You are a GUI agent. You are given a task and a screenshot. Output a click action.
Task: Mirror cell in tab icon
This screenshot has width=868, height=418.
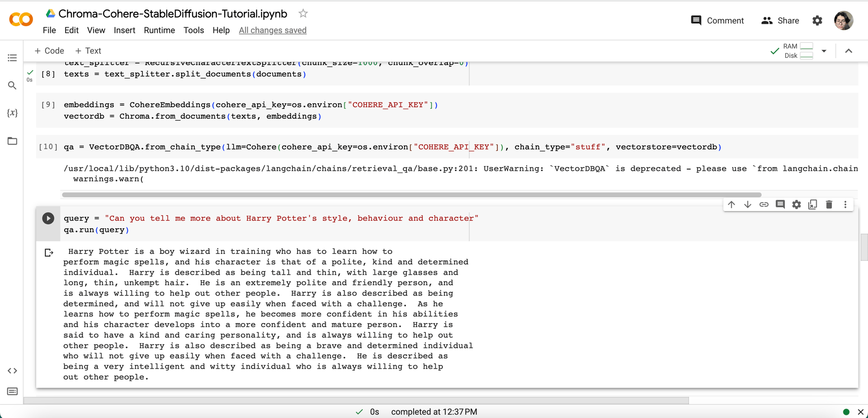click(x=813, y=204)
